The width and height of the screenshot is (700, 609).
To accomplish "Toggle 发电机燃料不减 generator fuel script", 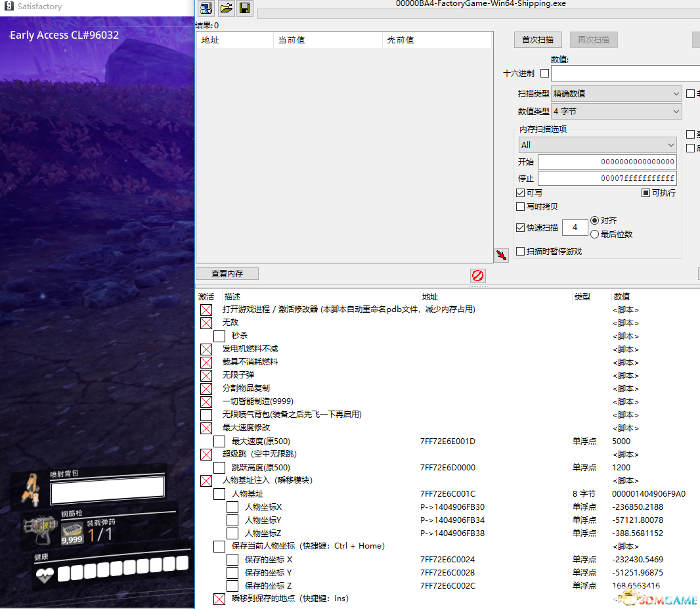I will tap(206, 349).
